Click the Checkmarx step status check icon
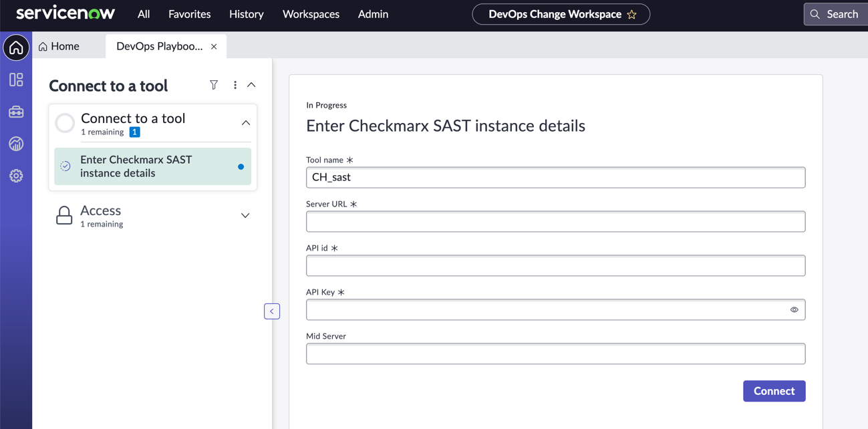868x429 pixels. pos(65,166)
